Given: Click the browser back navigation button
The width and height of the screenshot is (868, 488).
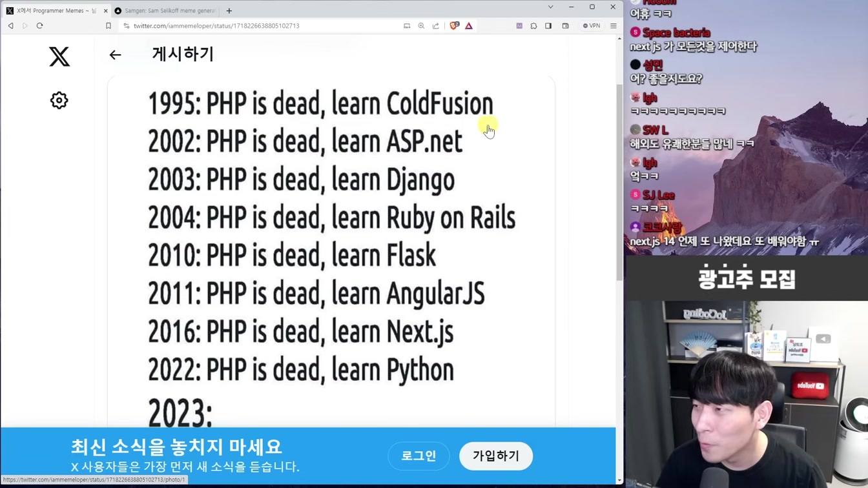Looking at the screenshot, I should click(10, 26).
